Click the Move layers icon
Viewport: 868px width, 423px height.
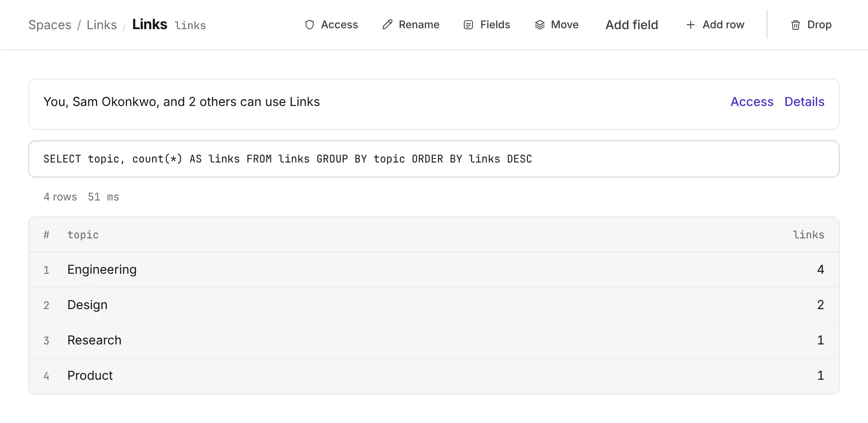tap(540, 25)
